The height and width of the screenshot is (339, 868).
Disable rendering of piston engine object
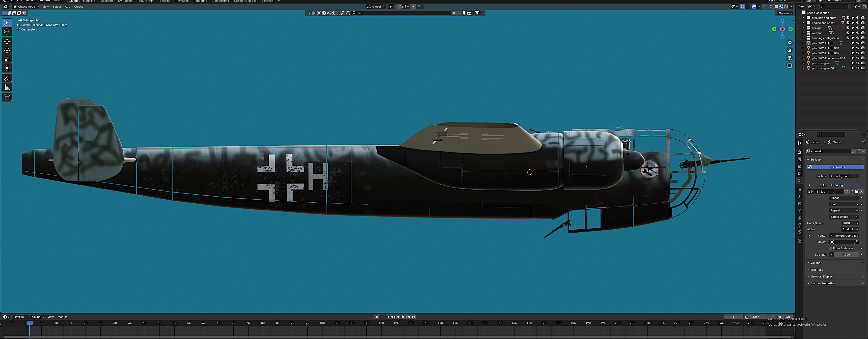(863, 63)
